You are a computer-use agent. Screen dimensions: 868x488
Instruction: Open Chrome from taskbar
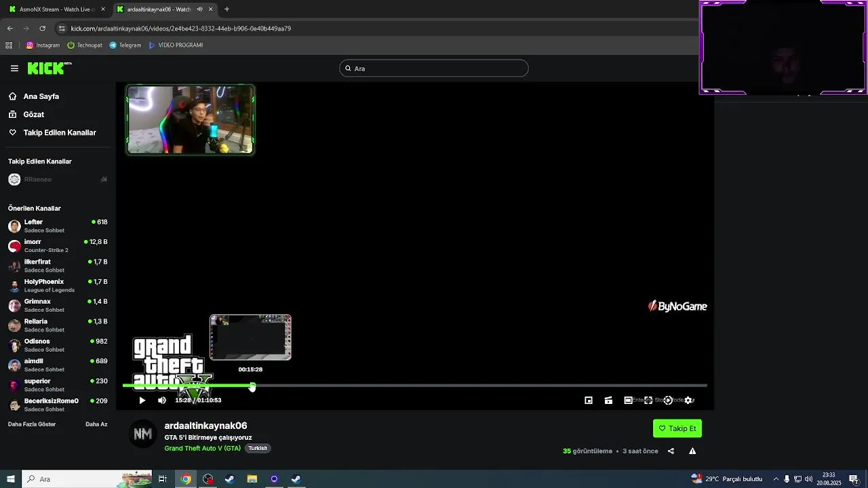186,479
